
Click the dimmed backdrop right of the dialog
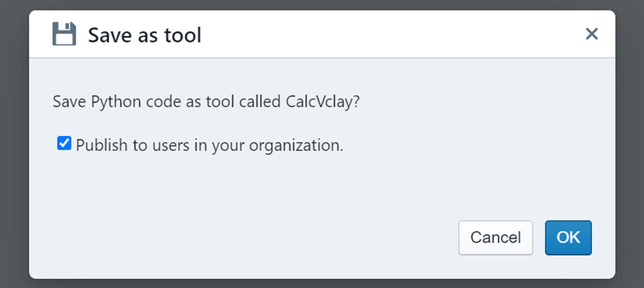630,144
